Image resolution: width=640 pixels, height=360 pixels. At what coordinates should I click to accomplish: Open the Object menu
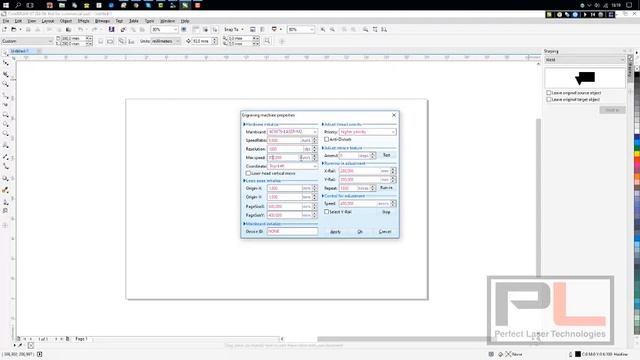click(x=66, y=21)
